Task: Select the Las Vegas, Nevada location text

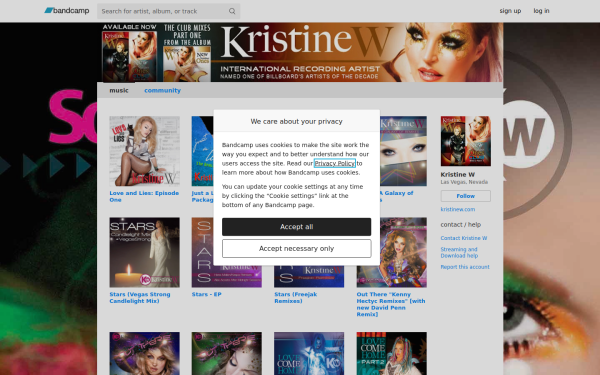Action: click(x=464, y=182)
